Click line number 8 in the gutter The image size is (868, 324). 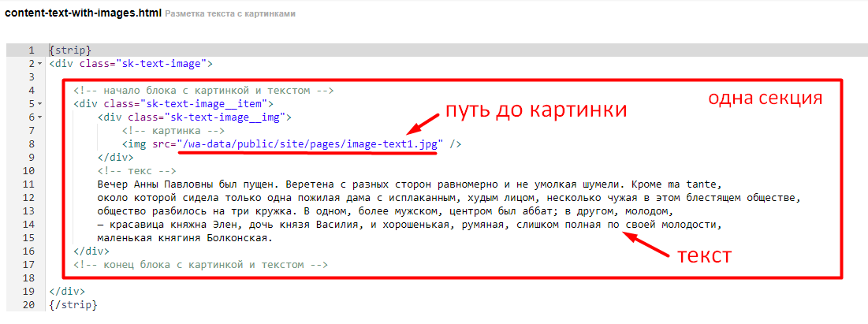point(30,144)
